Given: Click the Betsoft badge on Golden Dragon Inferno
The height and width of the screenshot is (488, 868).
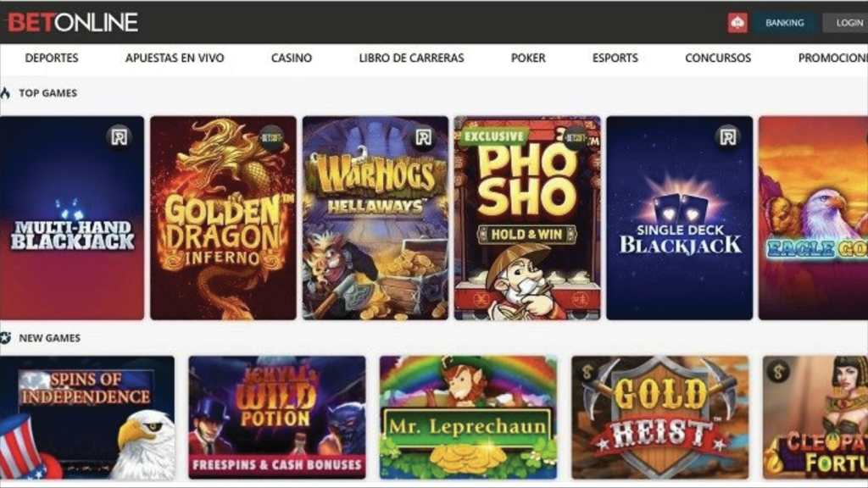Looking at the screenshot, I should [x=271, y=136].
